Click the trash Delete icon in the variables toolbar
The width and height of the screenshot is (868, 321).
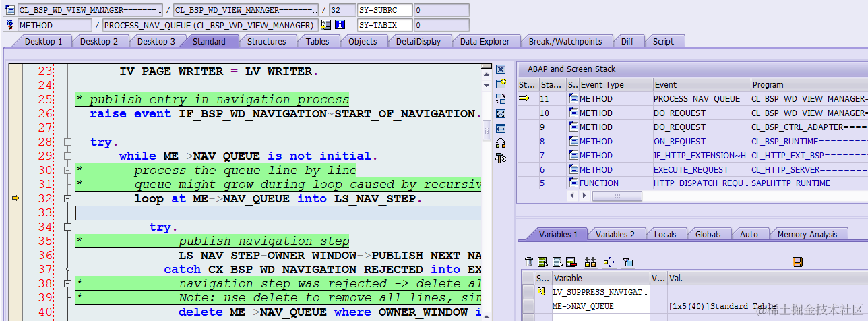[529, 262]
